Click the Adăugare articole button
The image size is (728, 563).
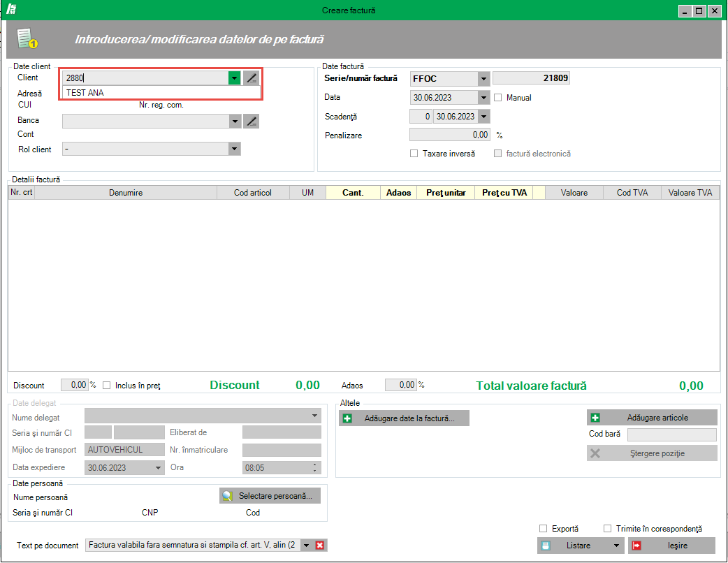652,418
